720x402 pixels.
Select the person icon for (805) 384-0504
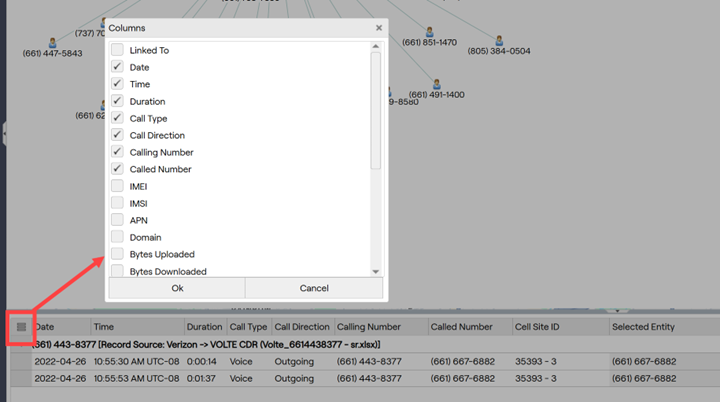[499, 40]
